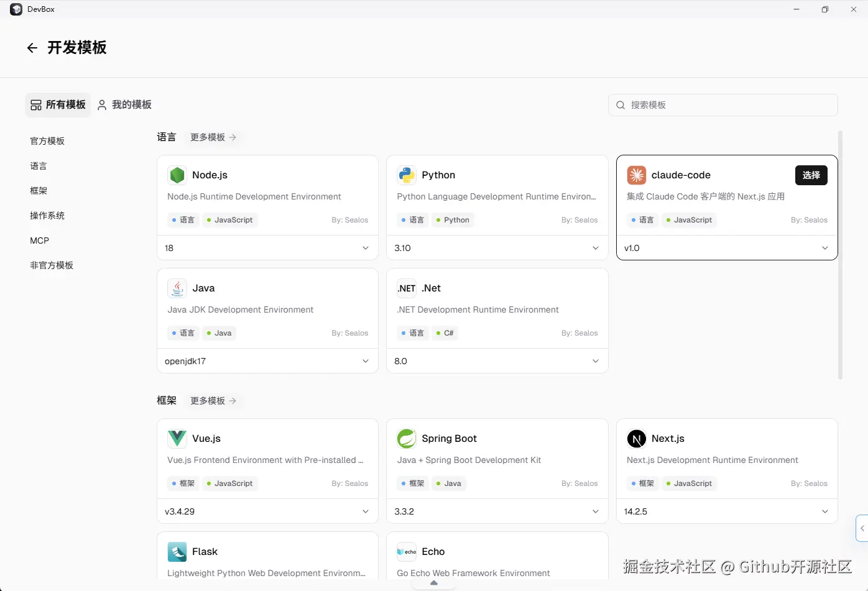Click the Next.js black N logo

point(637,439)
